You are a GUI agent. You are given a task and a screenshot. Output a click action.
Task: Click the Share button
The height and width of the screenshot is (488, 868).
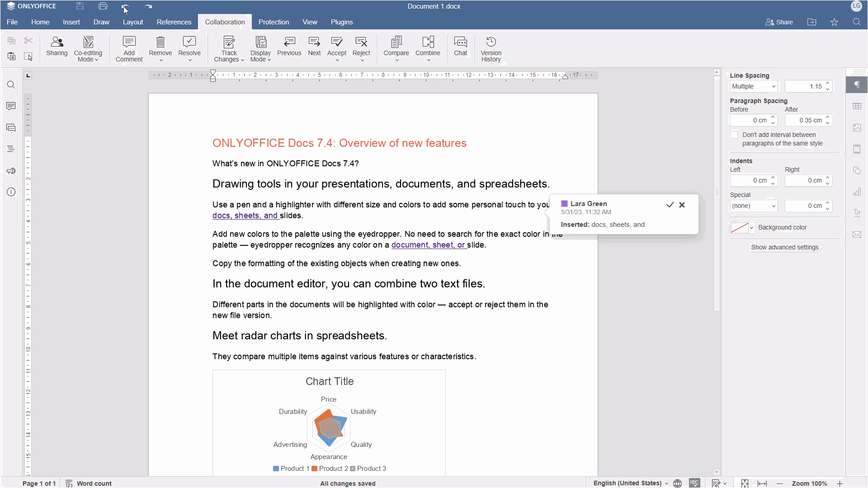(779, 22)
